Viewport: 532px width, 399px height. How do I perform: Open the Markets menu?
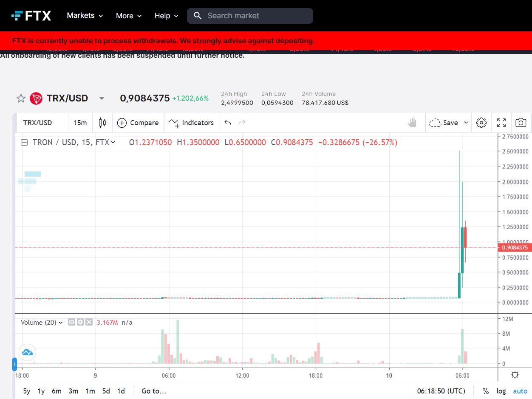tap(85, 16)
